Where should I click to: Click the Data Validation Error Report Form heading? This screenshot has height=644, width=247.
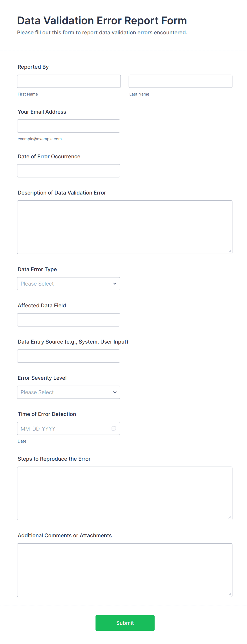click(102, 20)
